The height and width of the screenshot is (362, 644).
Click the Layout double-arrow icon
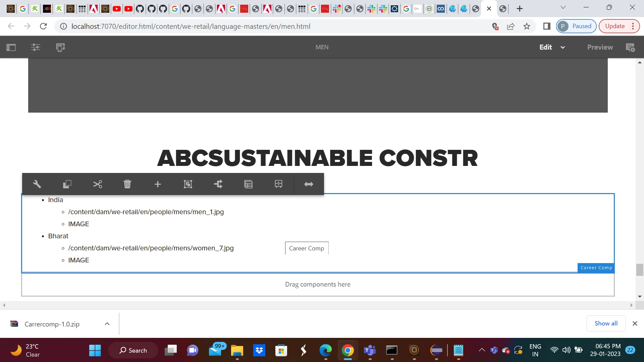point(309,184)
